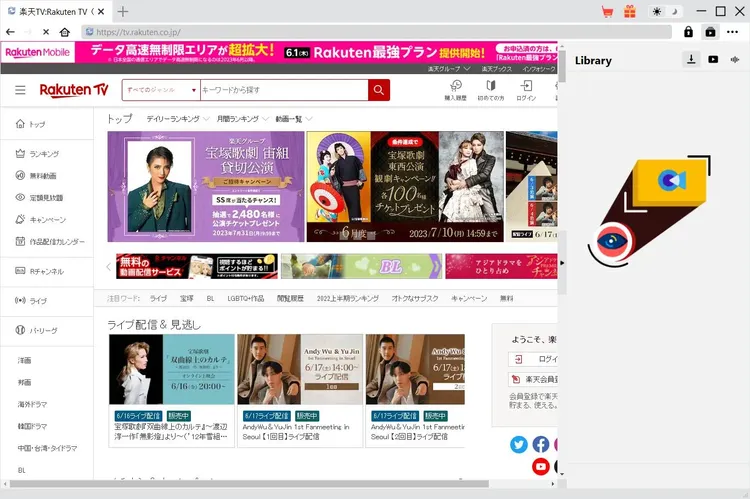Select ランキング in the left sidebar
Viewport: 750px width, 499px height.
43,154
